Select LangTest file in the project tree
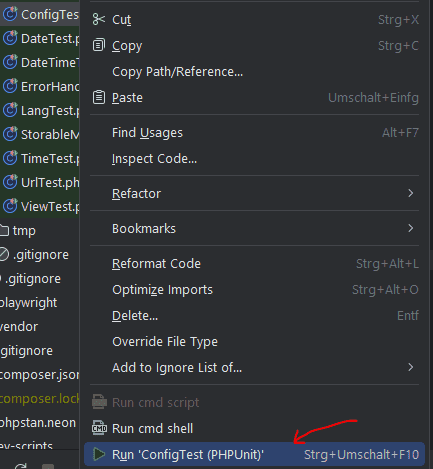This screenshot has width=433, height=469. [40, 110]
